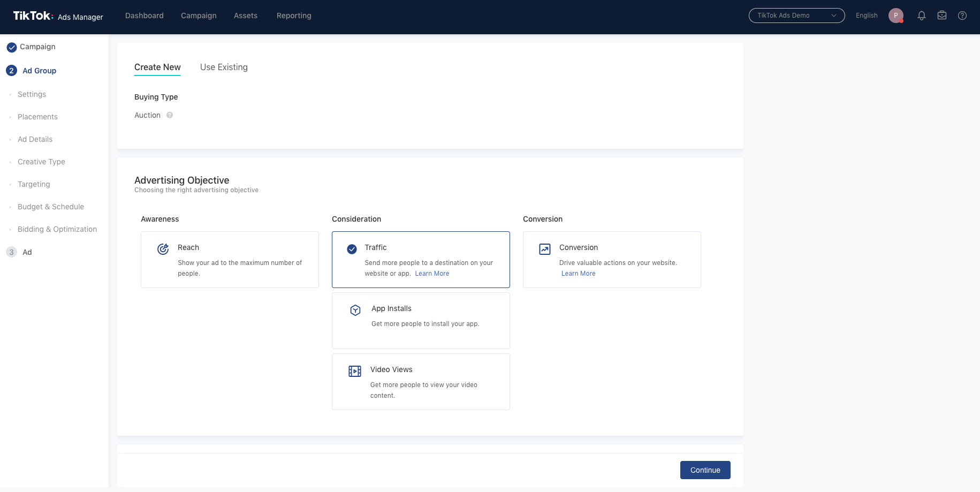The height and width of the screenshot is (492, 980).
Task: Select the Reach objective card
Action: point(230,260)
